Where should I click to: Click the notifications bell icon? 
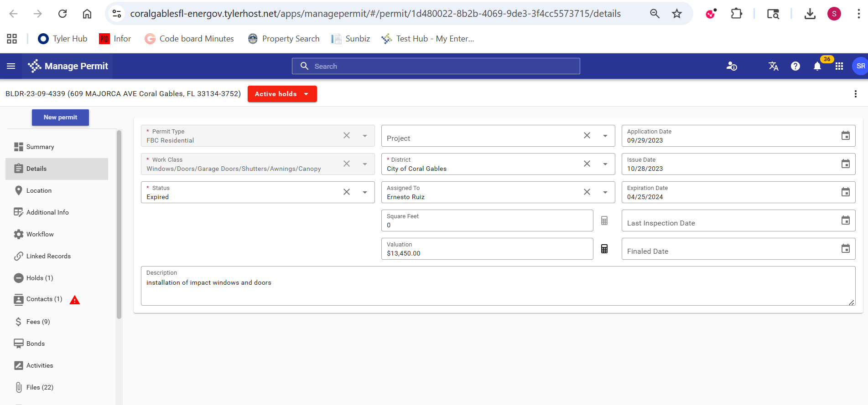pos(817,67)
